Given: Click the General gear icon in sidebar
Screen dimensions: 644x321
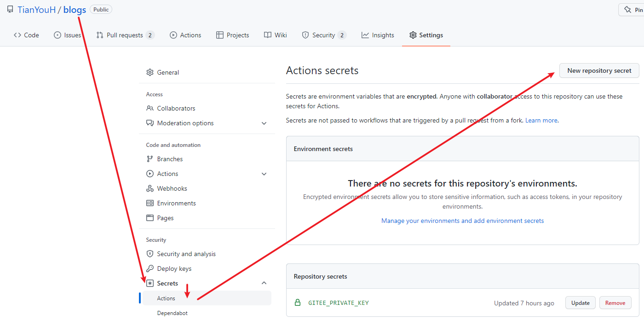Looking at the screenshot, I should tap(150, 72).
